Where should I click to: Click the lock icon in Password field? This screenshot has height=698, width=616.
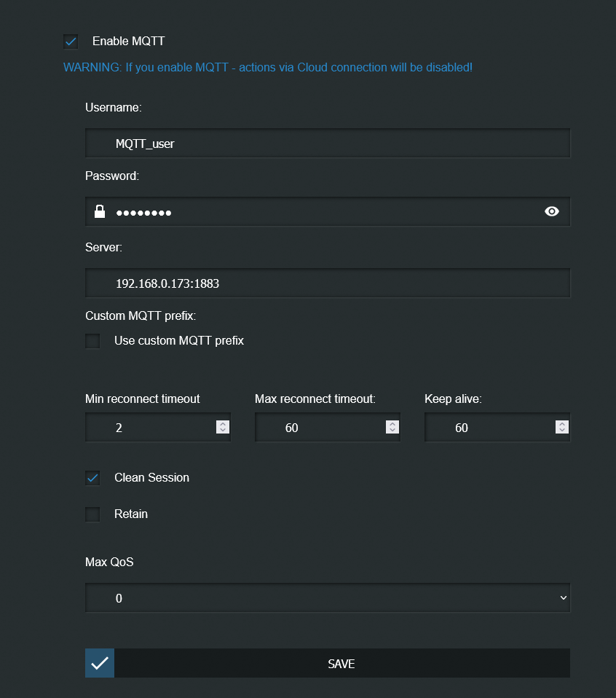(100, 212)
